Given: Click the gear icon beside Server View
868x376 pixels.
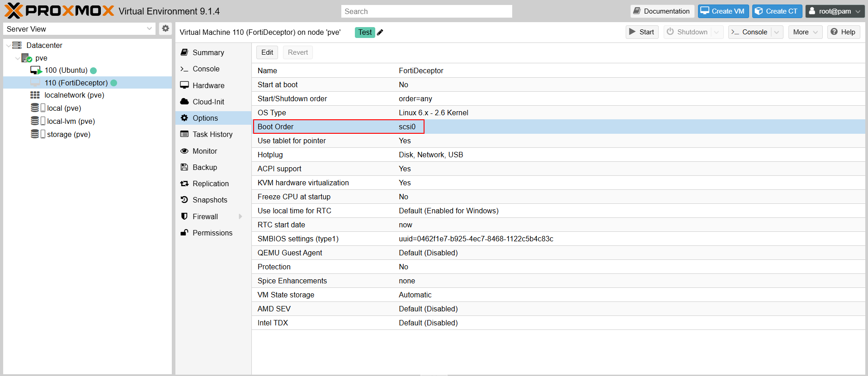Looking at the screenshot, I should tap(165, 28).
